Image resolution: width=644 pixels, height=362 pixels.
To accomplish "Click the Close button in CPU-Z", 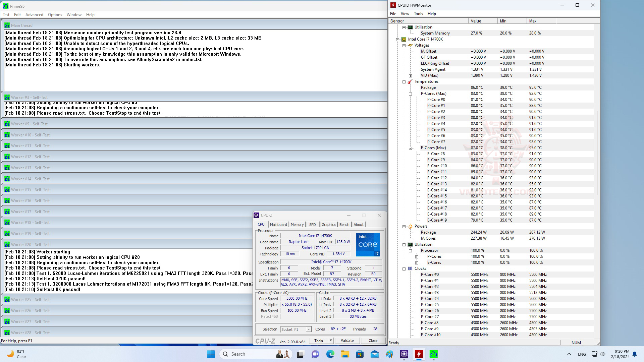I will click(x=373, y=341).
